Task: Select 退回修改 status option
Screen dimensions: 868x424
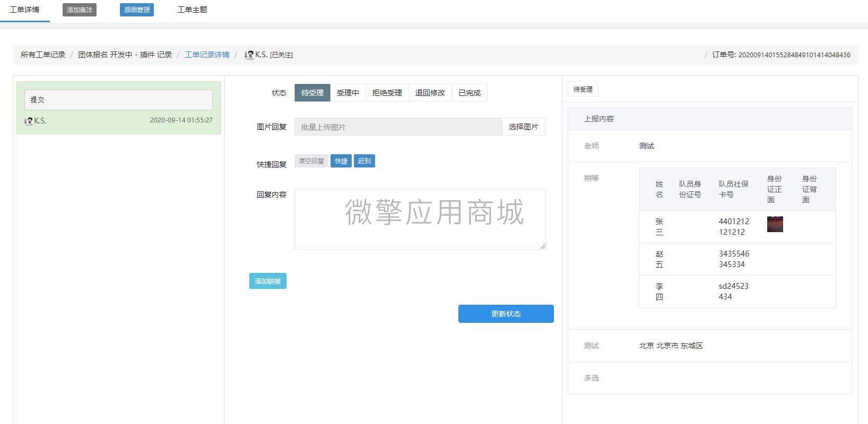Action: coord(430,93)
